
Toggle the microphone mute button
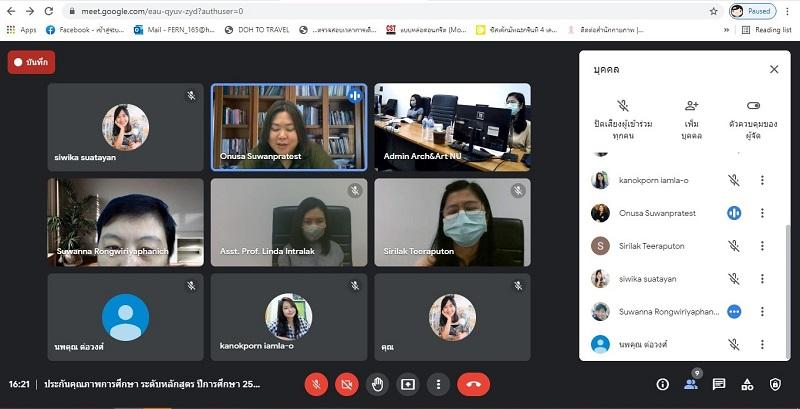point(316,385)
